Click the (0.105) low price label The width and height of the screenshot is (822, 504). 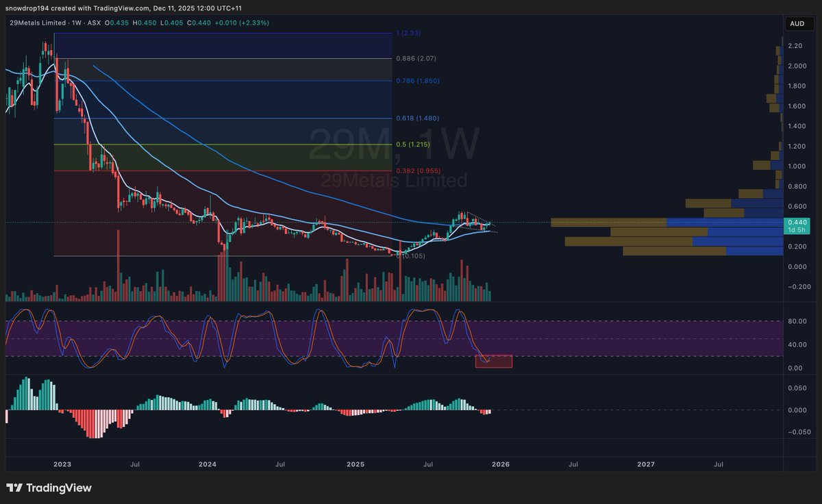412,255
